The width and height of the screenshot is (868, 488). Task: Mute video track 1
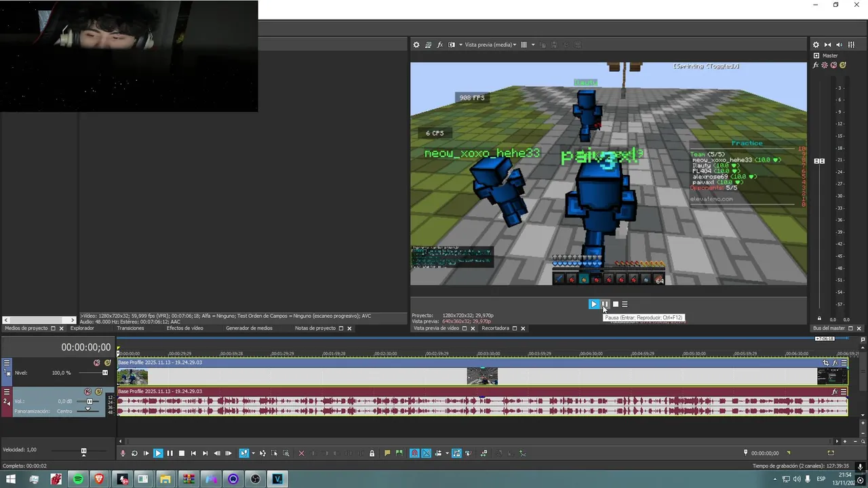(x=97, y=363)
